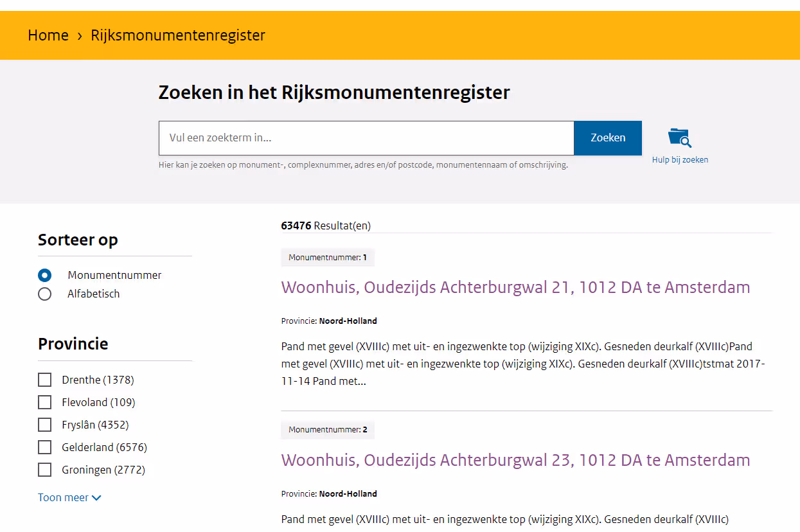This screenshot has width=800, height=532.
Task: Expand province list with Toon meer
Action: (x=63, y=497)
